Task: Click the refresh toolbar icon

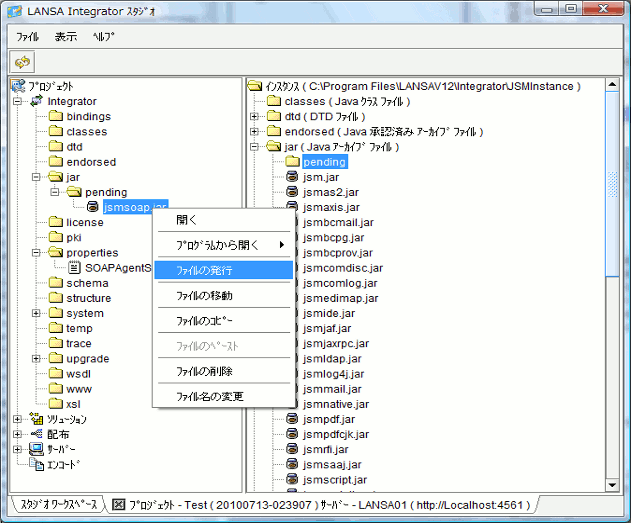Action: pos(23,62)
